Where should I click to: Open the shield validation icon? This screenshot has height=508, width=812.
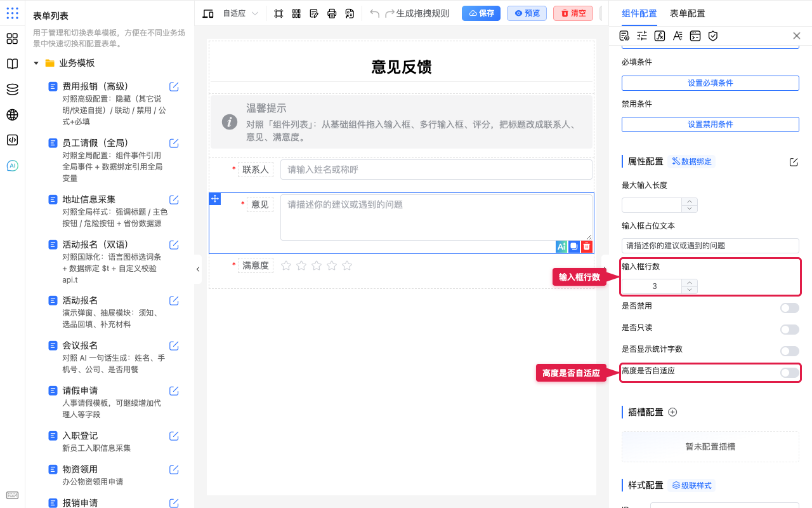[x=713, y=36]
